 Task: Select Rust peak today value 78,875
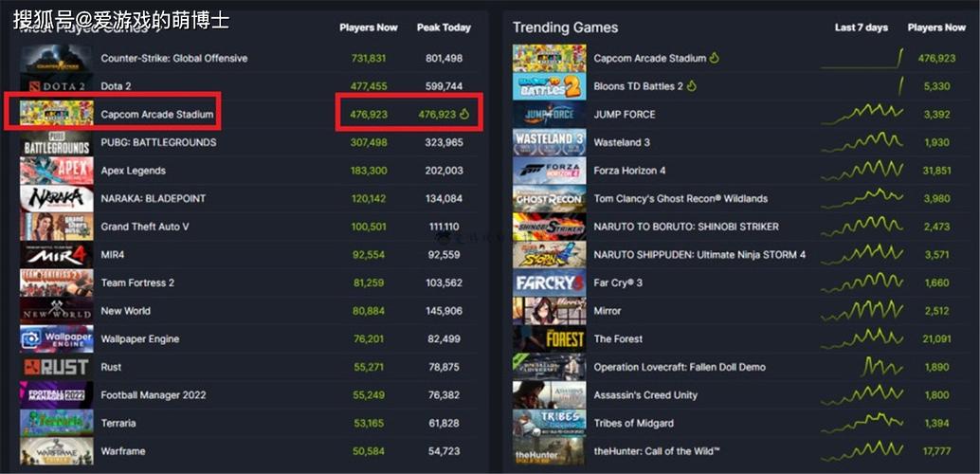click(x=445, y=367)
